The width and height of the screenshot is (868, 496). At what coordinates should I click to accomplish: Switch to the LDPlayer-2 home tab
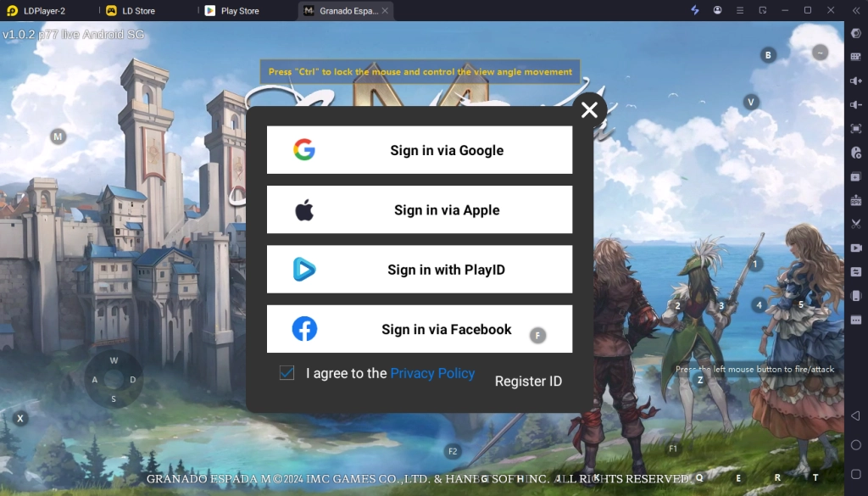tap(36, 10)
